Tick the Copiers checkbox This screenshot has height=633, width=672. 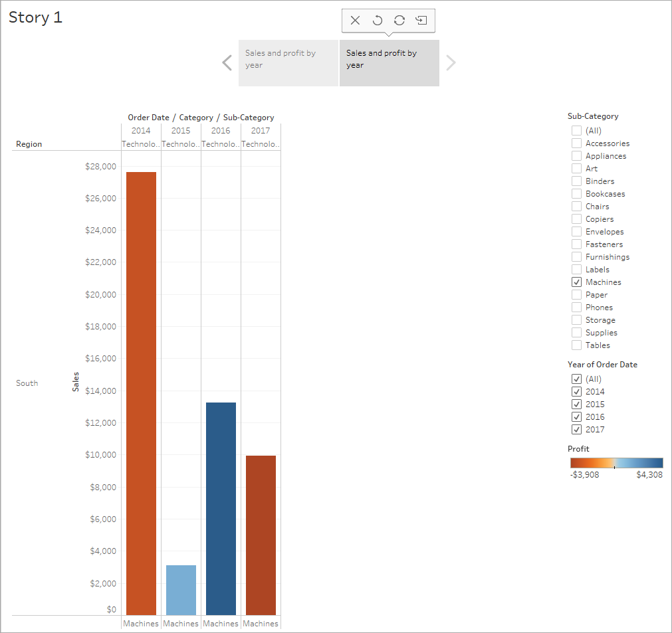[576, 219]
